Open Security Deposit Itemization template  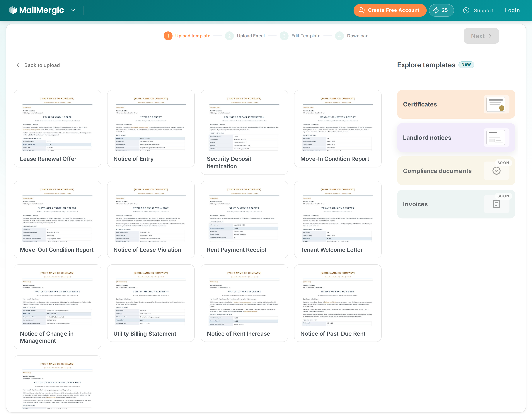[x=244, y=132]
